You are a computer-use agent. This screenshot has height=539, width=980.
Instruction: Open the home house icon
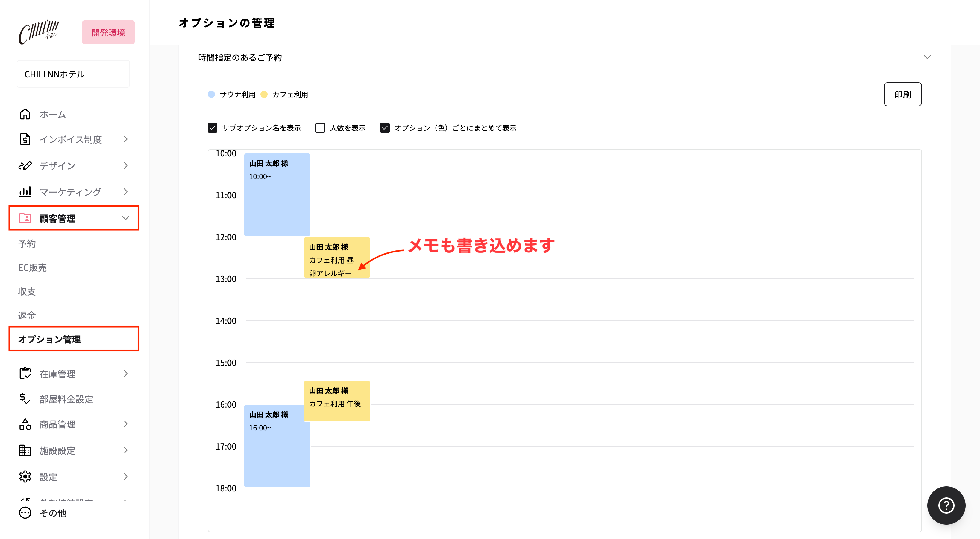(25, 114)
